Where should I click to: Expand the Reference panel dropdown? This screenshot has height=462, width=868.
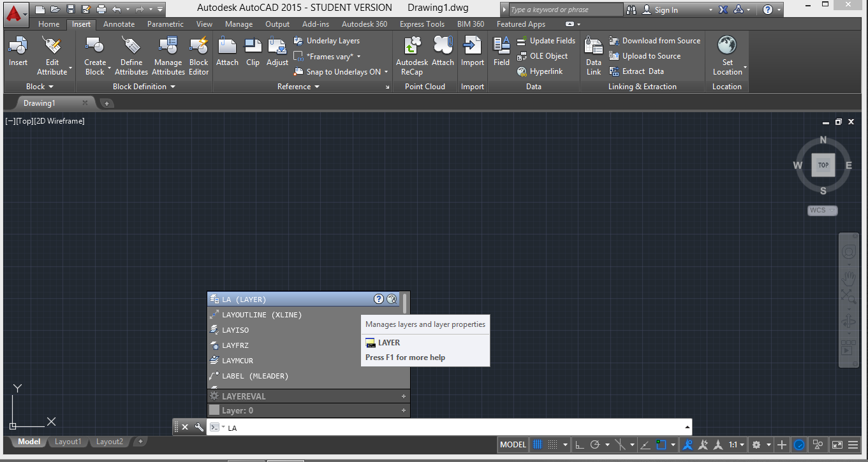[298, 87]
